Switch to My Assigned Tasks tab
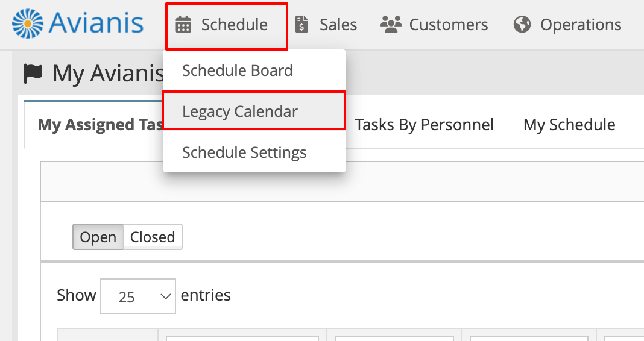Viewport: 644px width, 341px height. (101, 124)
